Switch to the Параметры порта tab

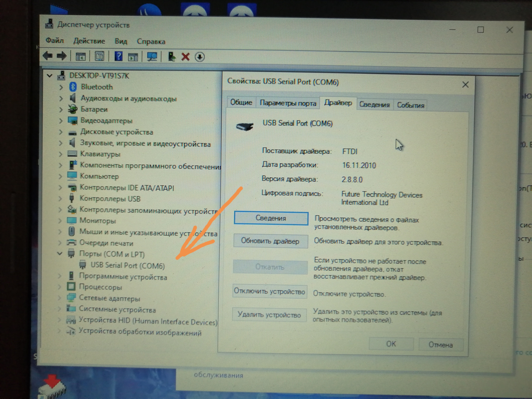288,103
